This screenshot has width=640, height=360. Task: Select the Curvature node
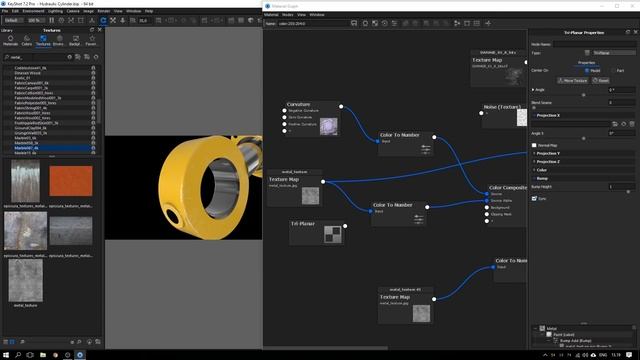[x=312, y=119]
